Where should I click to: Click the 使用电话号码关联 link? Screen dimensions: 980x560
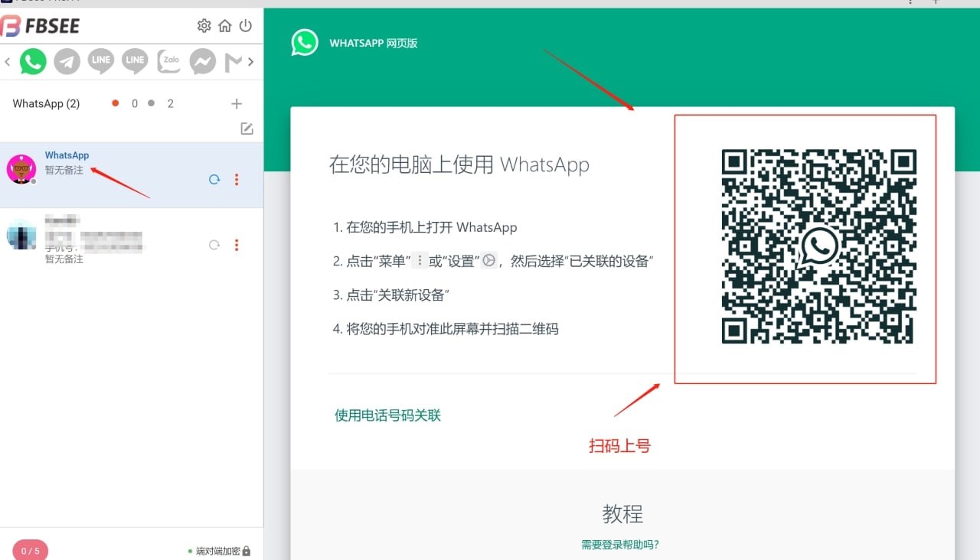tap(387, 415)
